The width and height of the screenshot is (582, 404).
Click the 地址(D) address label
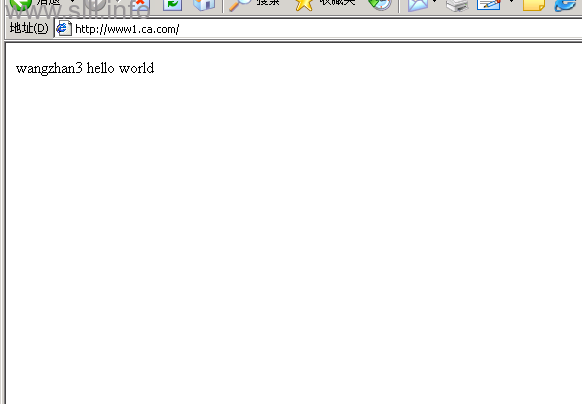click(x=29, y=28)
